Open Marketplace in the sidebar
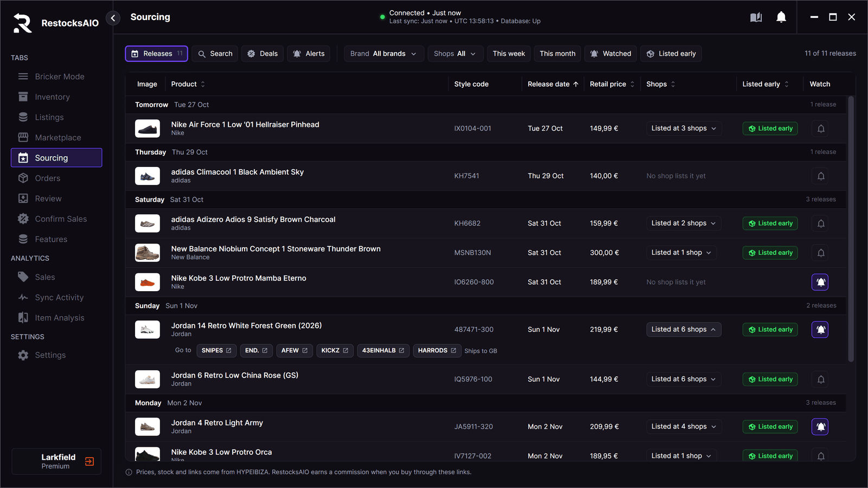This screenshot has width=868, height=488. (x=56, y=138)
